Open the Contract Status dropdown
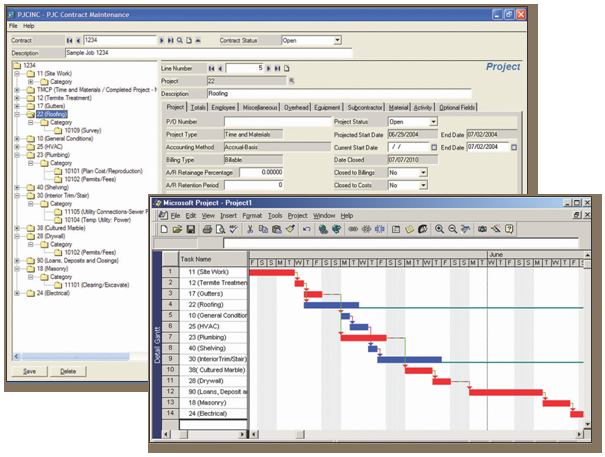This screenshot has height=457, width=605. pos(336,40)
